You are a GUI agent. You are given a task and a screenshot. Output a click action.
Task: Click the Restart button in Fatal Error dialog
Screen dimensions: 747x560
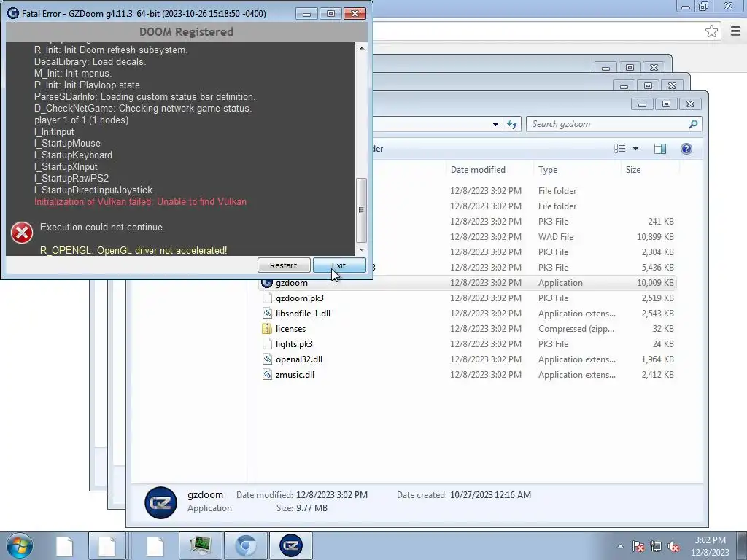coord(284,265)
